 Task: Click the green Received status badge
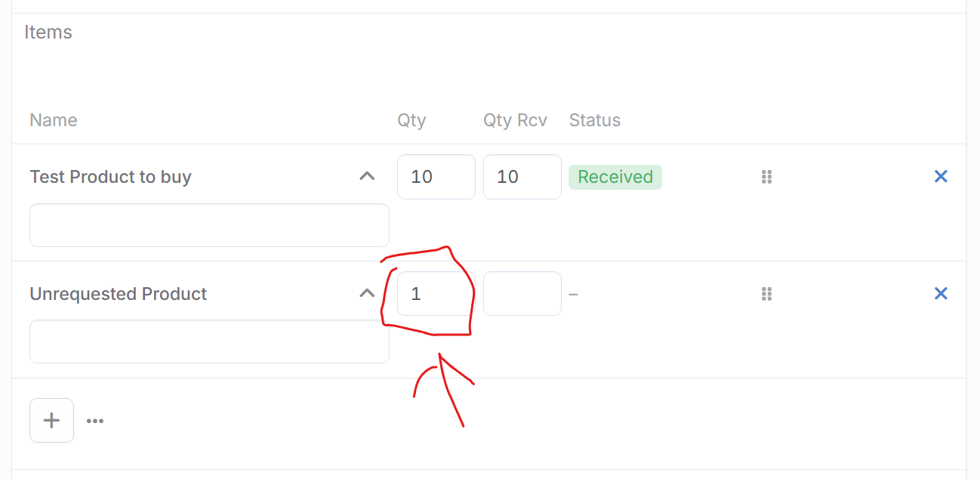pyautogui.click(x=615, y=177)
